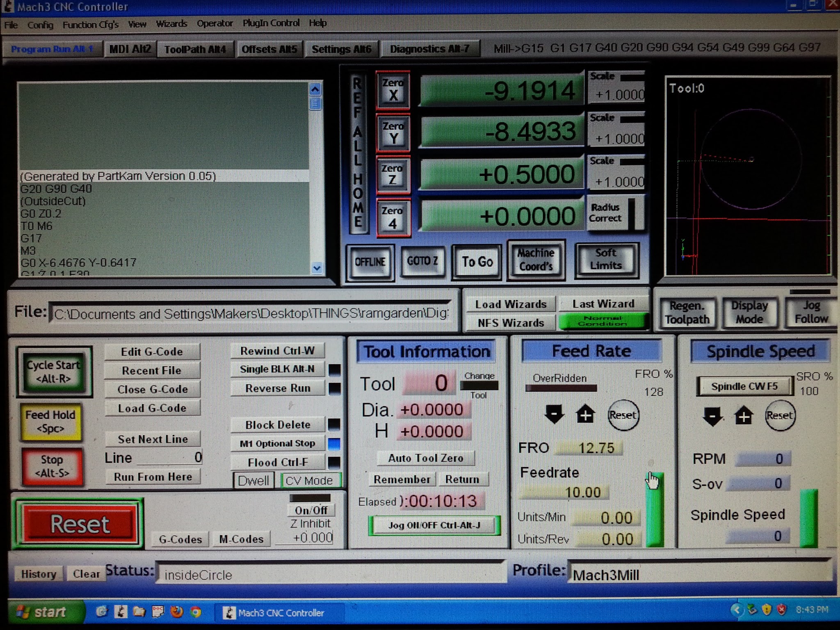
Task: Toggle OFFLINE mode
Action: (370, 262)
